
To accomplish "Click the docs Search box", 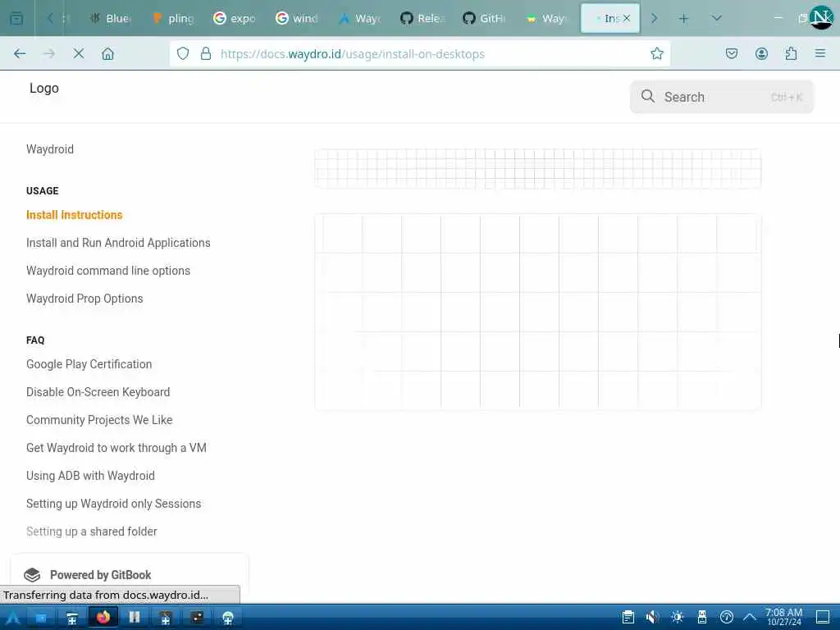I will point(722,97).
